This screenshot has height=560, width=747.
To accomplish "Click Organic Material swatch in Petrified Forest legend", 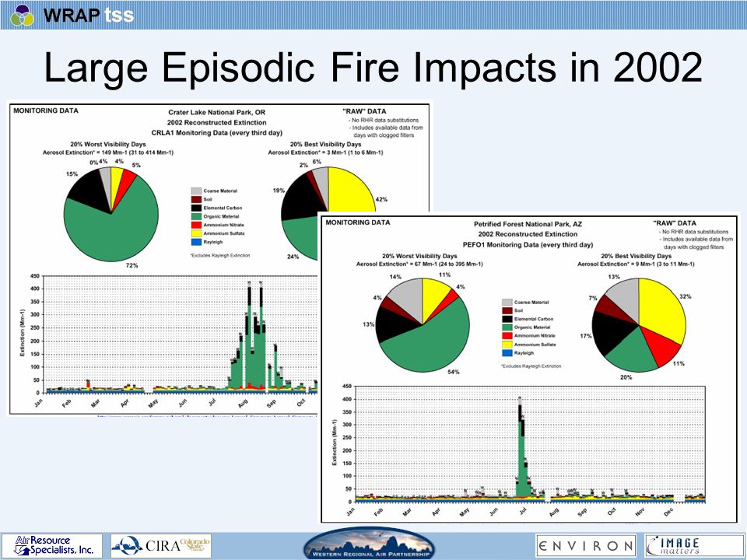I will 507,327.
